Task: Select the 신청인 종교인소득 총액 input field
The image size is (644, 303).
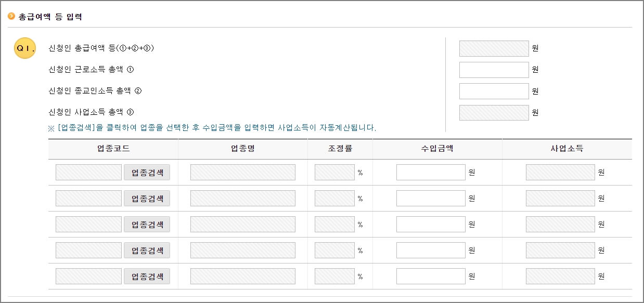Action: tap(493, 90)
